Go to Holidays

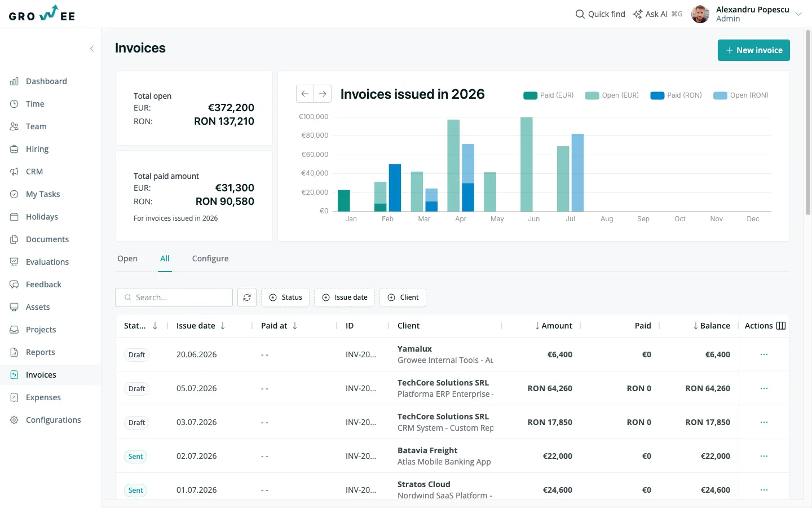42,217
